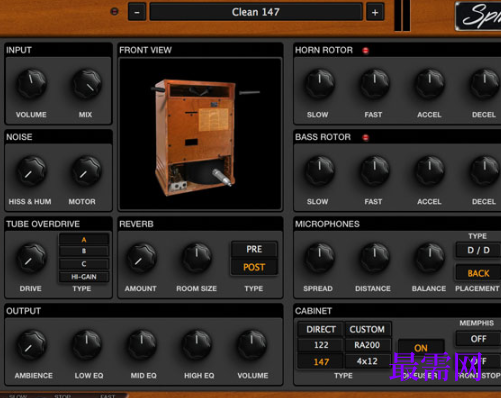Adjust the Horn Rotor FAST knob
Image resolution: width=501 pixels, height=398 pixels.
click(x=375, y=84)
